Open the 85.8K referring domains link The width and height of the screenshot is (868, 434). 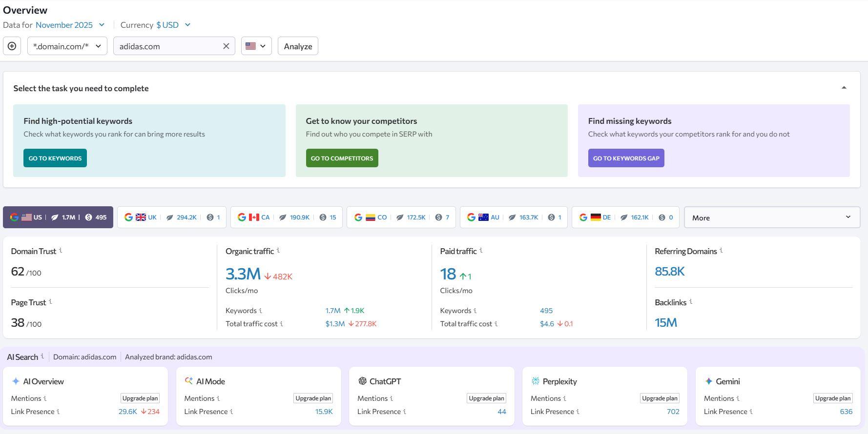670,272
